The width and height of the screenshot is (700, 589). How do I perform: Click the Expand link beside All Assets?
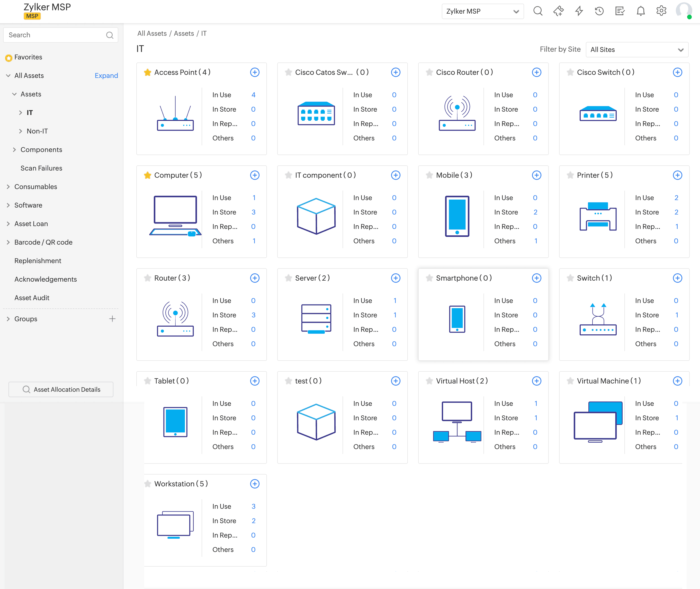point(106,75)
